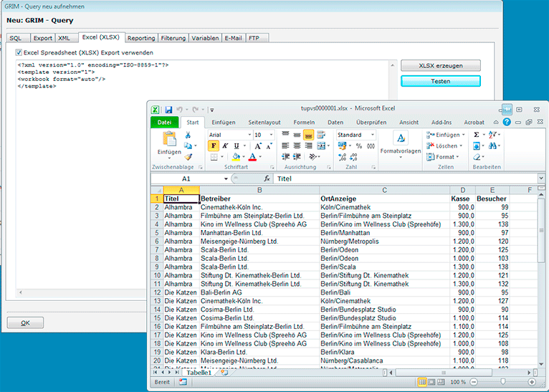
Task: Click the insert function fx icon
Action: [x=267, y=178]
